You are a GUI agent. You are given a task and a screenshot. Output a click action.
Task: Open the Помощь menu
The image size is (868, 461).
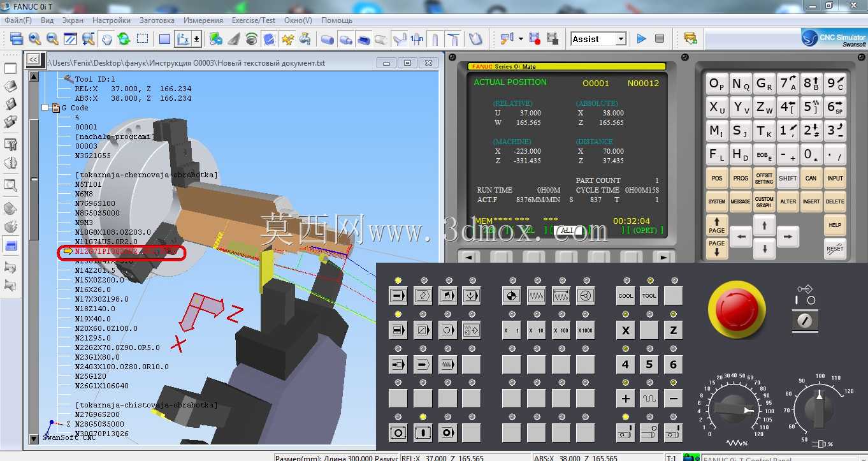click(x=336, y=20)
